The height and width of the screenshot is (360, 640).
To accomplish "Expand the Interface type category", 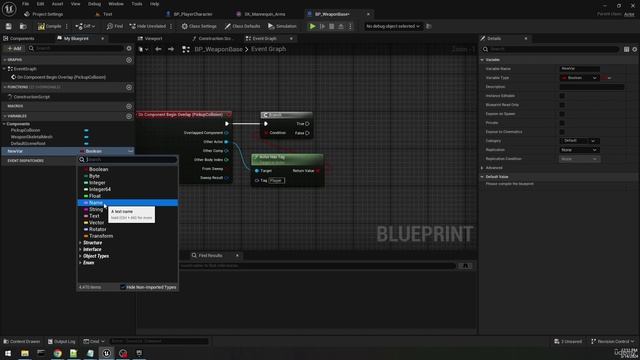I will (80, 249).
